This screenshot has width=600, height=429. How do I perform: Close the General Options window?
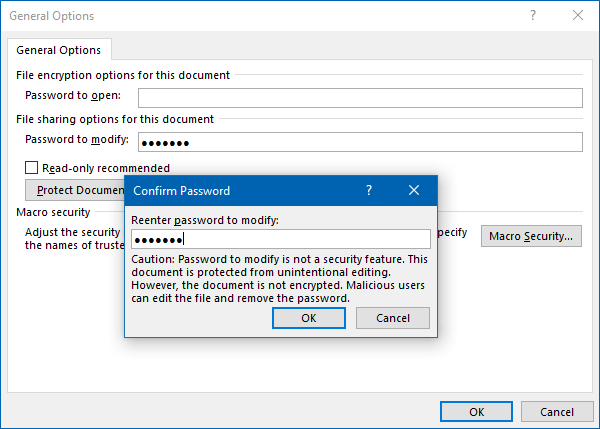[x=578, y=16]
